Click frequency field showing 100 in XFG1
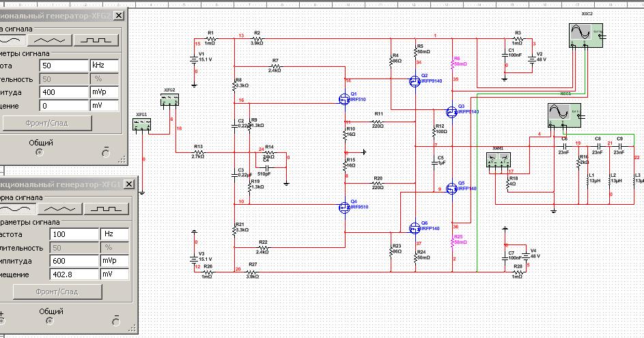The height and width of the screenshot is (338, 644). 74,234
